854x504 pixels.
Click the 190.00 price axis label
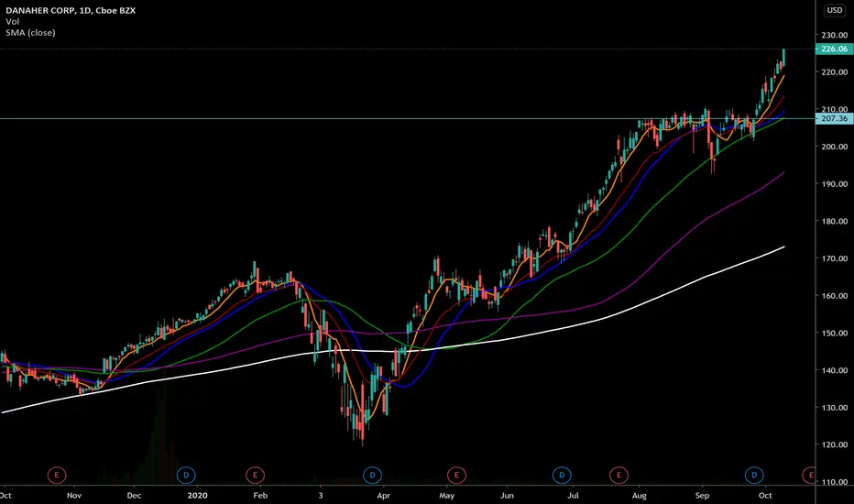(x=835, y=184)
